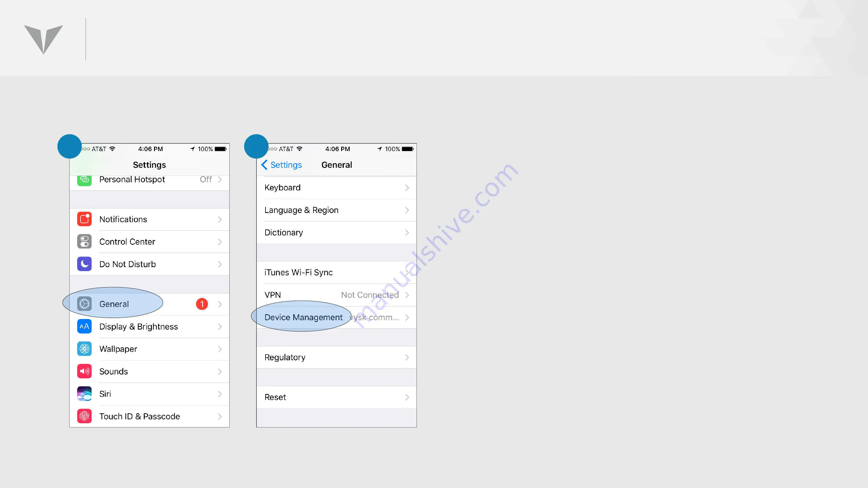
Task: Tap Notifications label in Settings
Action: (123, 219)
